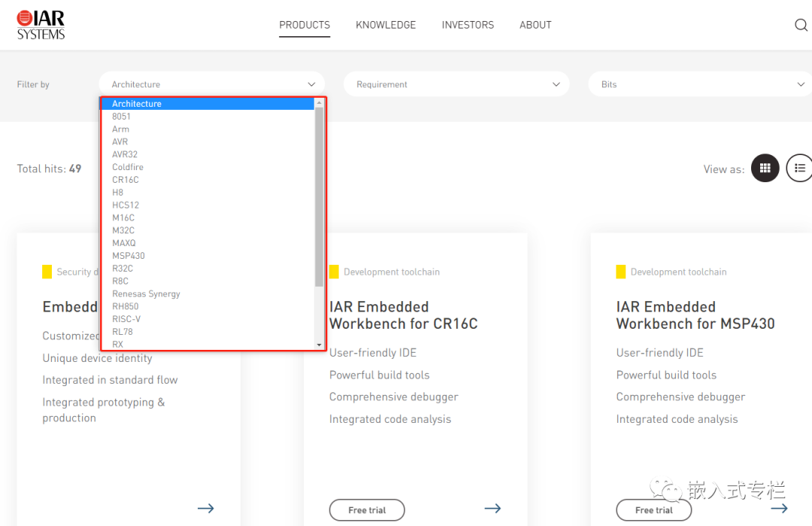Viewport: 812px width, 526px height.
Task: Click Free trial on CR16C card
Action: [367, 510]
